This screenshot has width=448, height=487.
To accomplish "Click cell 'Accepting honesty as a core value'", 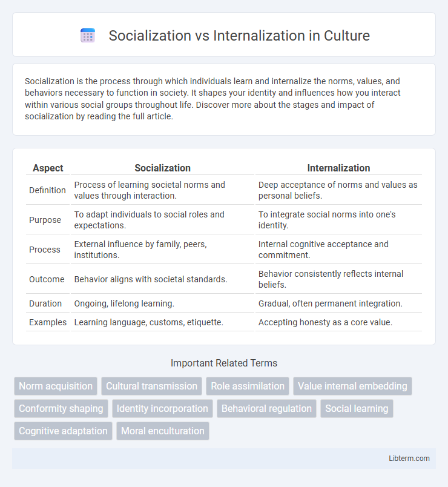I will point(338,322).
